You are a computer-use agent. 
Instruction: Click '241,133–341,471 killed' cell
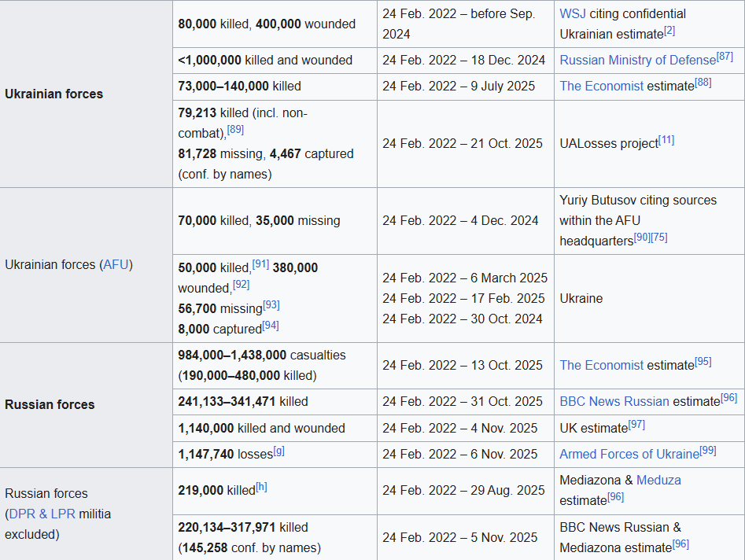[x=275, y=402]
